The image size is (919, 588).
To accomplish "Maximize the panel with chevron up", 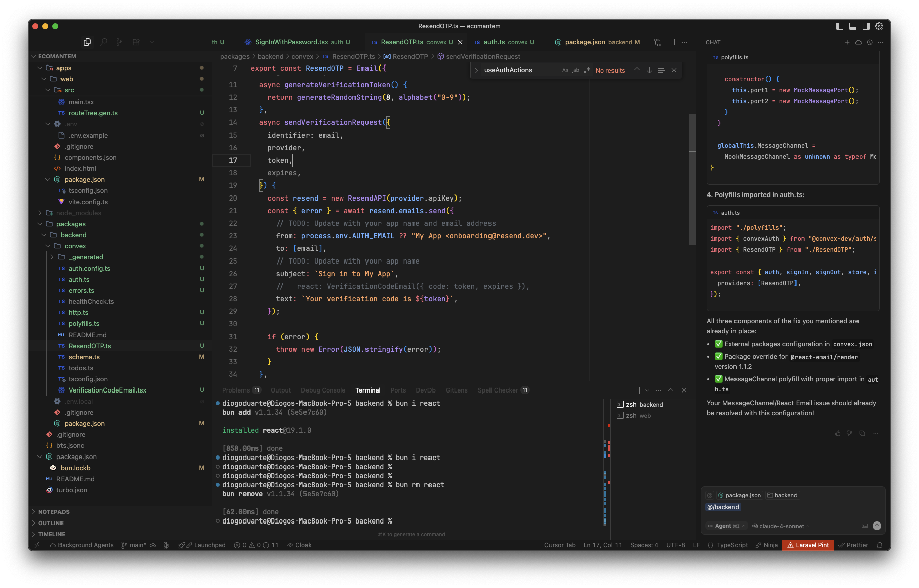I will pos(671,390).
